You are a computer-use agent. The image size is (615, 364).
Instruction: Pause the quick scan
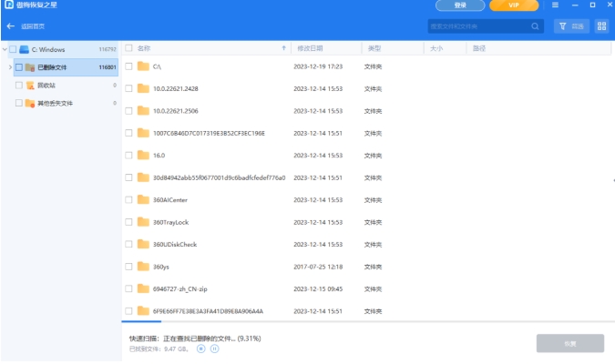214,348
